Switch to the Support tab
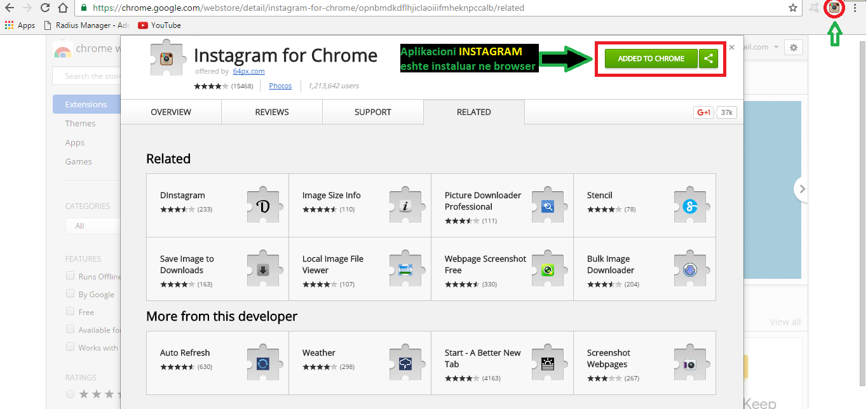Viewport: 868px width, 409px height. [x=373, y=112]
